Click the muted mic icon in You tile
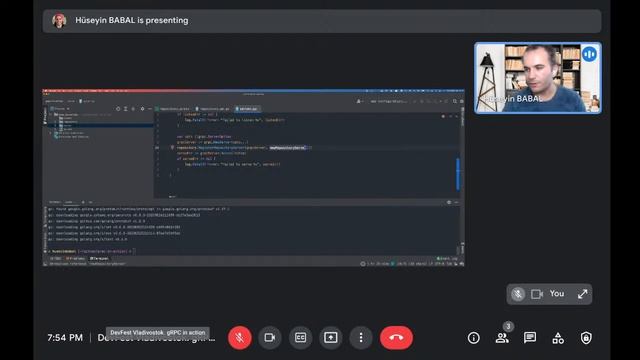640x360 pixels. point(518,294)
